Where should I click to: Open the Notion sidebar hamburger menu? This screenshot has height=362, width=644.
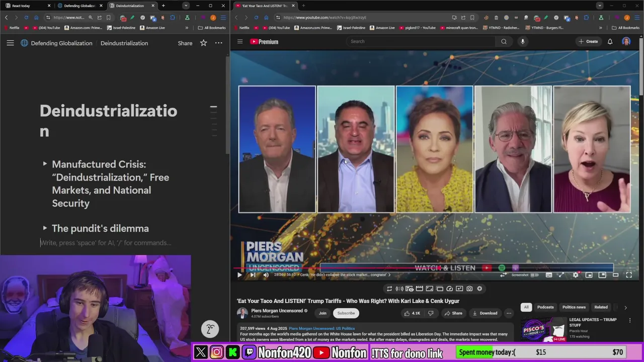click(x=10, y=43)
